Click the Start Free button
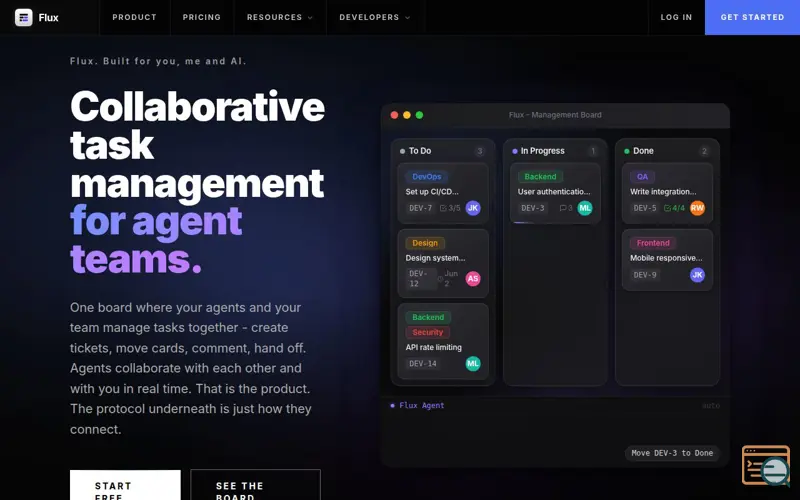Image resolution: width=800 pixels, height=500 pixels. point(125,485)
